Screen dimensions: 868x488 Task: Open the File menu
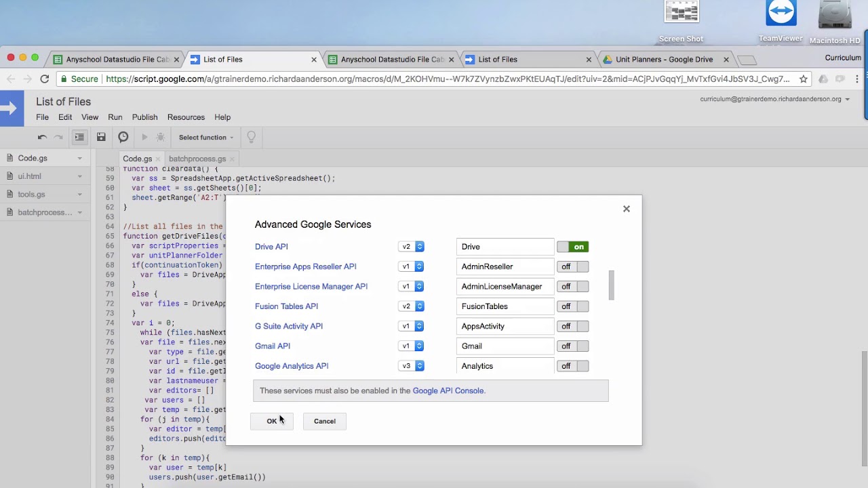tap(42, 117)
